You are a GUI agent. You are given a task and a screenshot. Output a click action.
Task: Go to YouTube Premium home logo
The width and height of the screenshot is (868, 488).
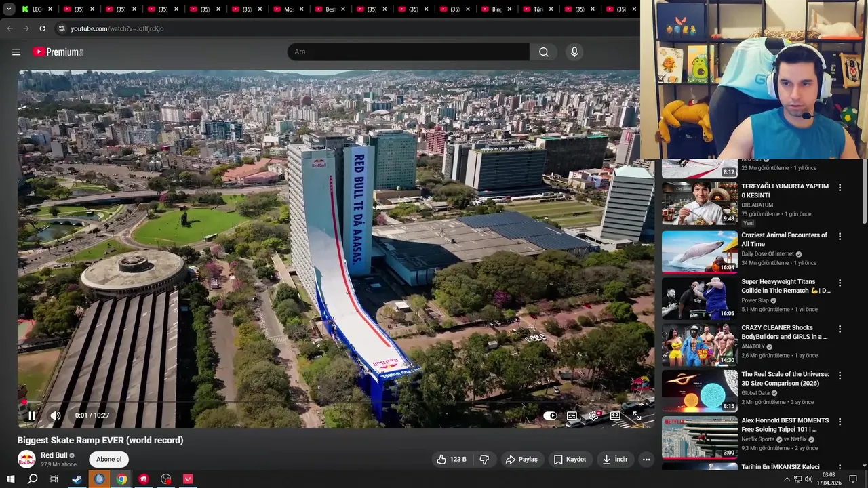point(58,52)
